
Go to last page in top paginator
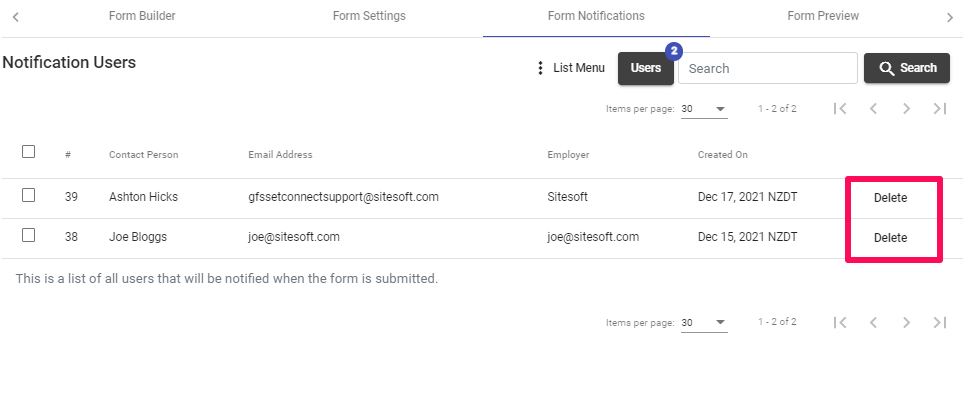(939, 109)
